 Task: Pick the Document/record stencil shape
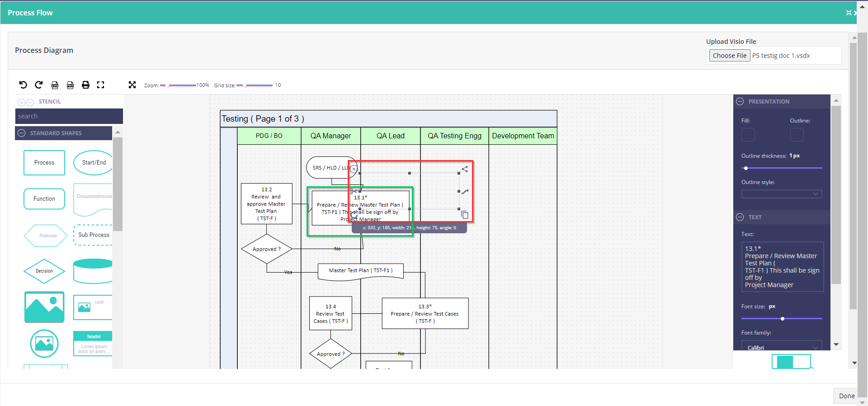click(x=93, y=199)
